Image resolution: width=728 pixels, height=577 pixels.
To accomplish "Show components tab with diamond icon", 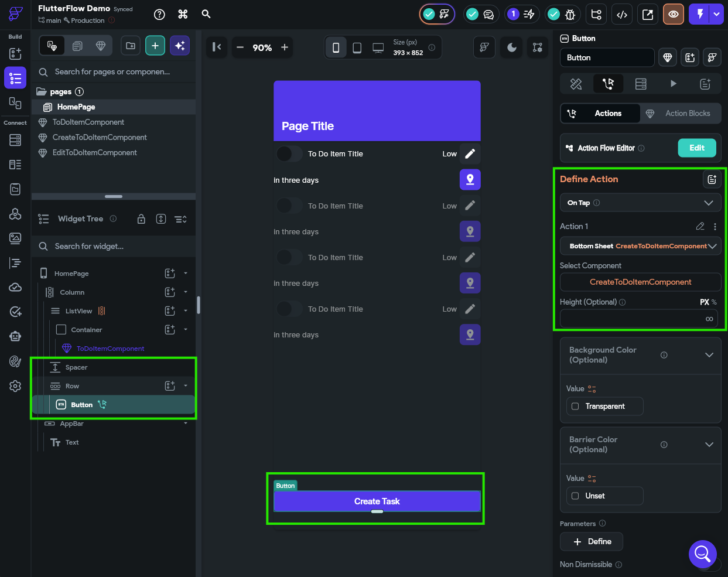I will tap(101, 46).
